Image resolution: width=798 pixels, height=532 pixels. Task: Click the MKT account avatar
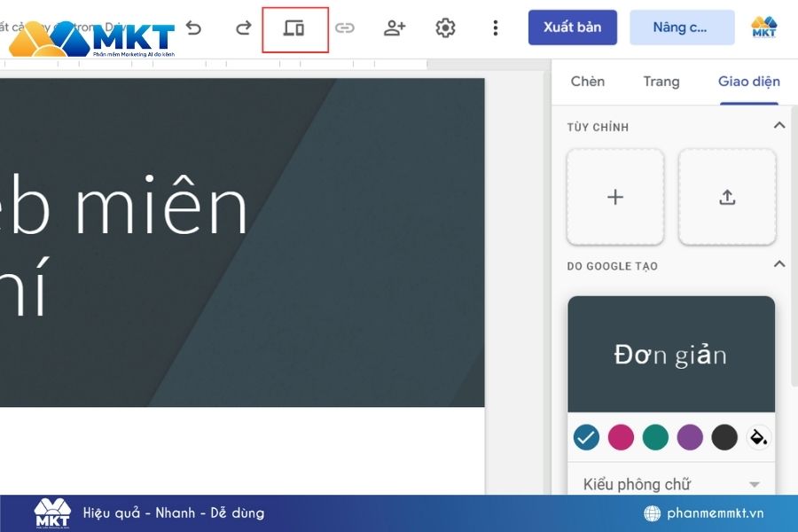[x=764, y=27]
